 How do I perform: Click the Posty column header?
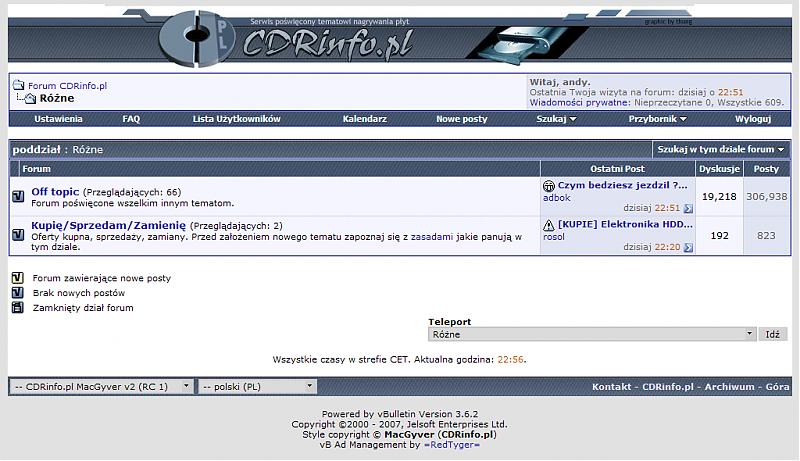766,169
